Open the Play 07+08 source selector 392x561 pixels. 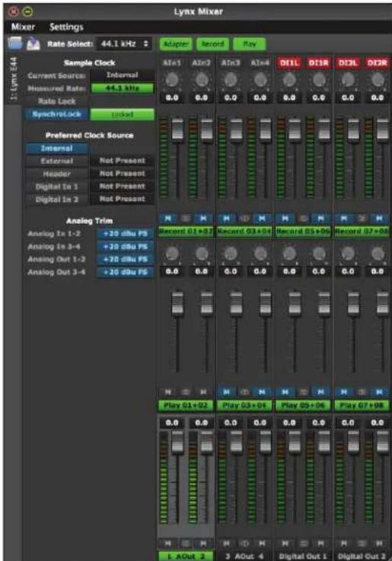point(362,406)
